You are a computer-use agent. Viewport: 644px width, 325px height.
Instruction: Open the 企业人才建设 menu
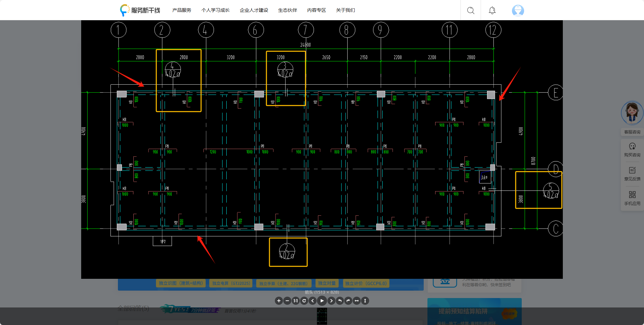click(x=254, y=10)
